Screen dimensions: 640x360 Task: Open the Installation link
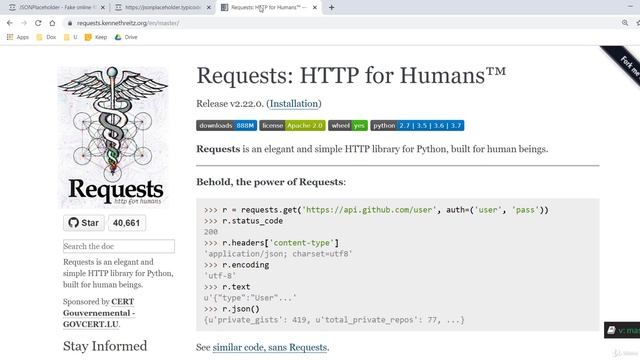[294, 104]
